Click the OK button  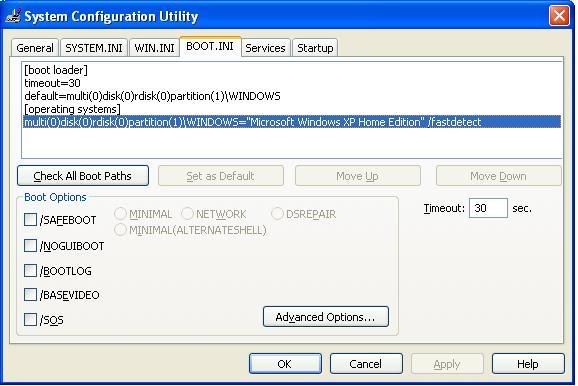(285, 364)
